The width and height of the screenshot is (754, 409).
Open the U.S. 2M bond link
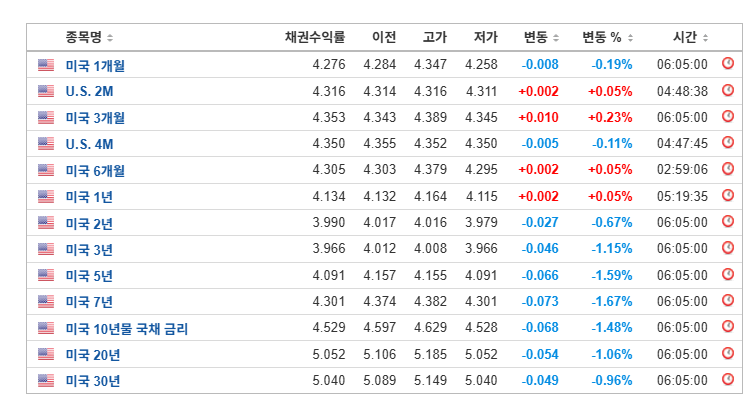click(x=89, y=91)
